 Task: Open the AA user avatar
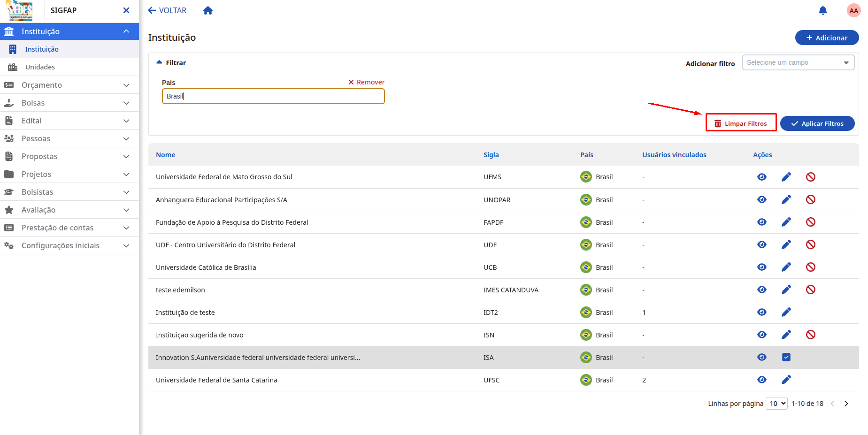(853, 10)
